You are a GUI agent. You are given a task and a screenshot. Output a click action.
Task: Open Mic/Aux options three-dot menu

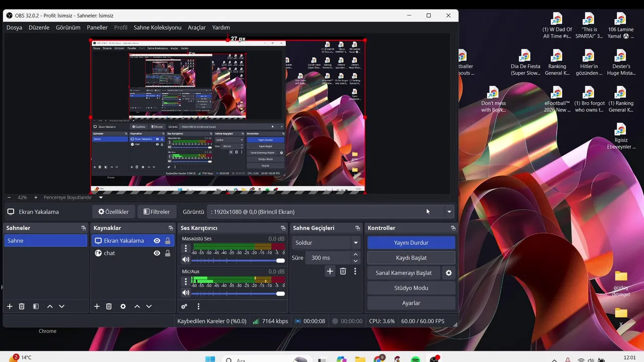pyautogui.click(x=186, y=281)
